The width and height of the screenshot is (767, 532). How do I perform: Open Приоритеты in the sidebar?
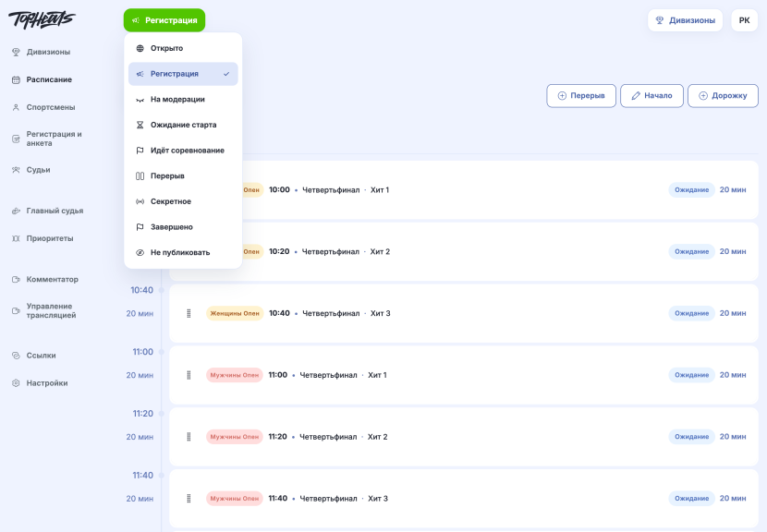click(43, 238)
